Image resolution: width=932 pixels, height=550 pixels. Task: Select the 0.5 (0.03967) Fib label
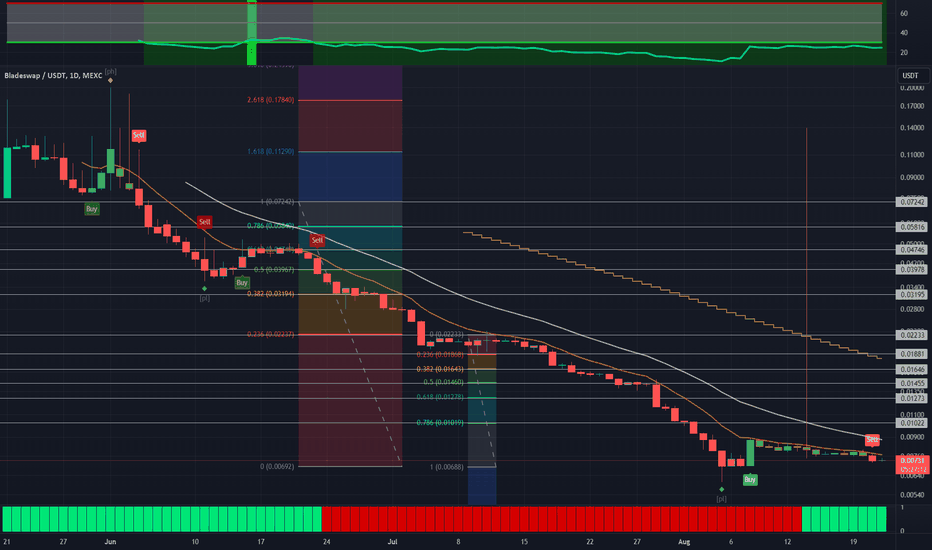(274, 269)
